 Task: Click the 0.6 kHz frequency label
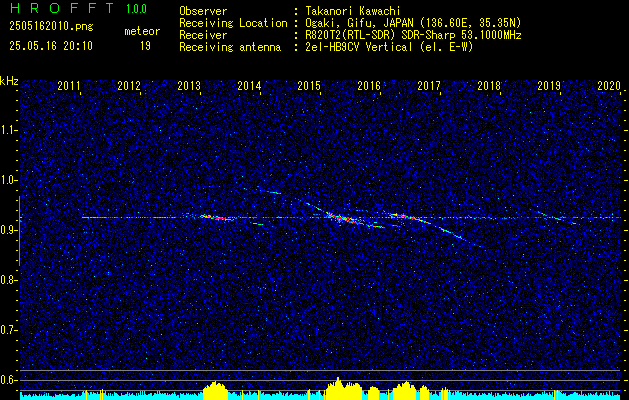[x=8, y=380]
